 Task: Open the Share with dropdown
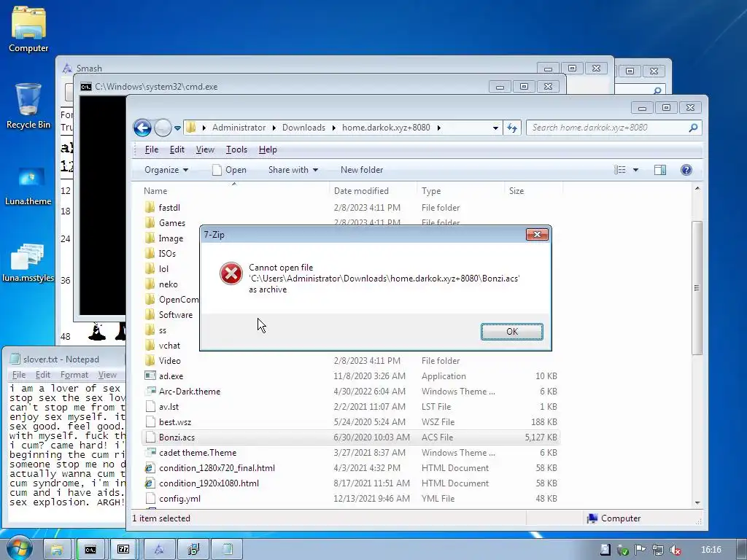tap(293, 170)
